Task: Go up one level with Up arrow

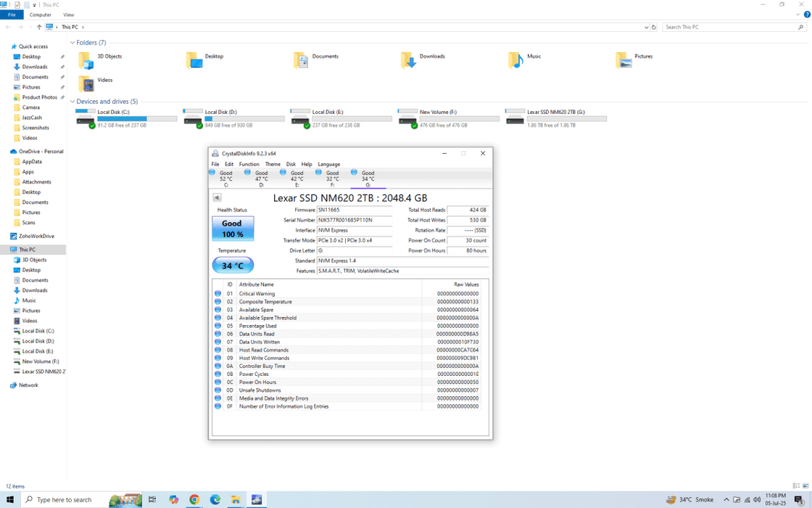Action: 39,27
